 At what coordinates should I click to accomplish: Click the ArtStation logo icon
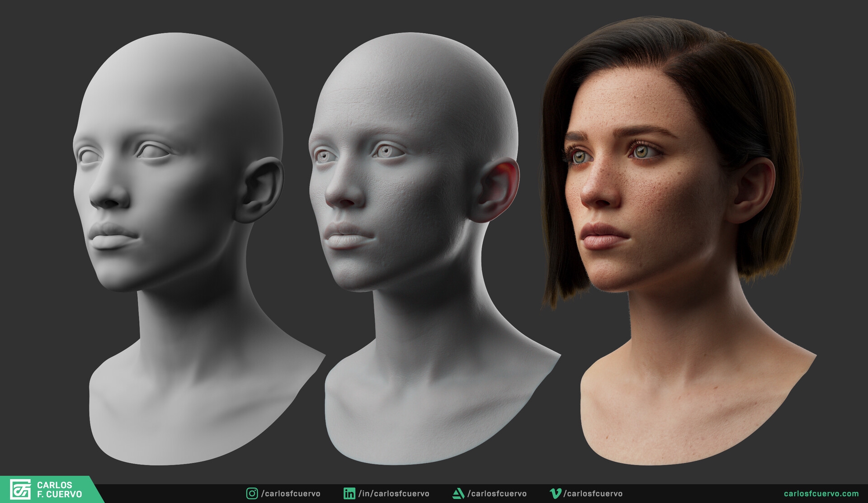(458, 494)
